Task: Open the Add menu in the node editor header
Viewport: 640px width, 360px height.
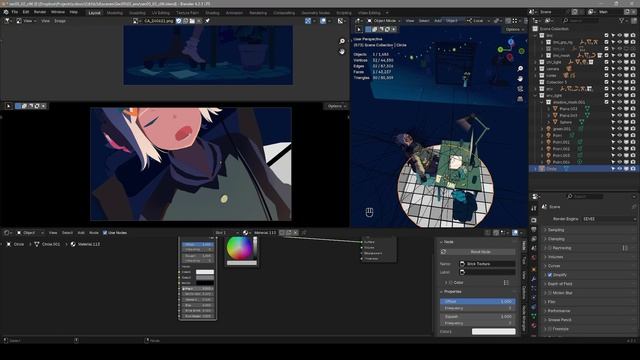Action: 81,233
